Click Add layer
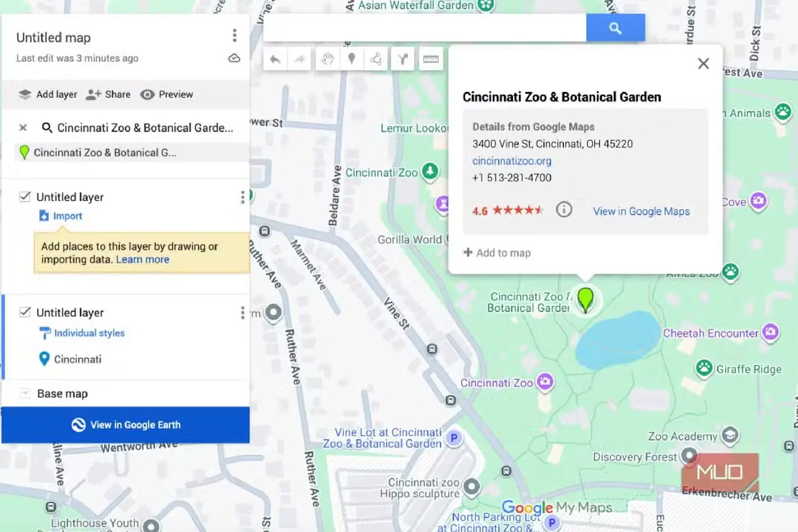This screenshot has height=532, width=798. pos(48,95)
